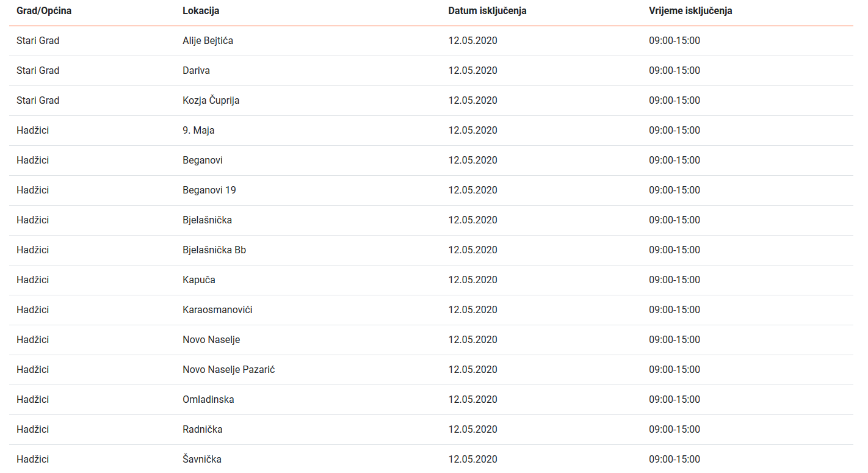Click the time range in the Omladinska row
This screenshot has width=868, height=473.
[674, 400]
